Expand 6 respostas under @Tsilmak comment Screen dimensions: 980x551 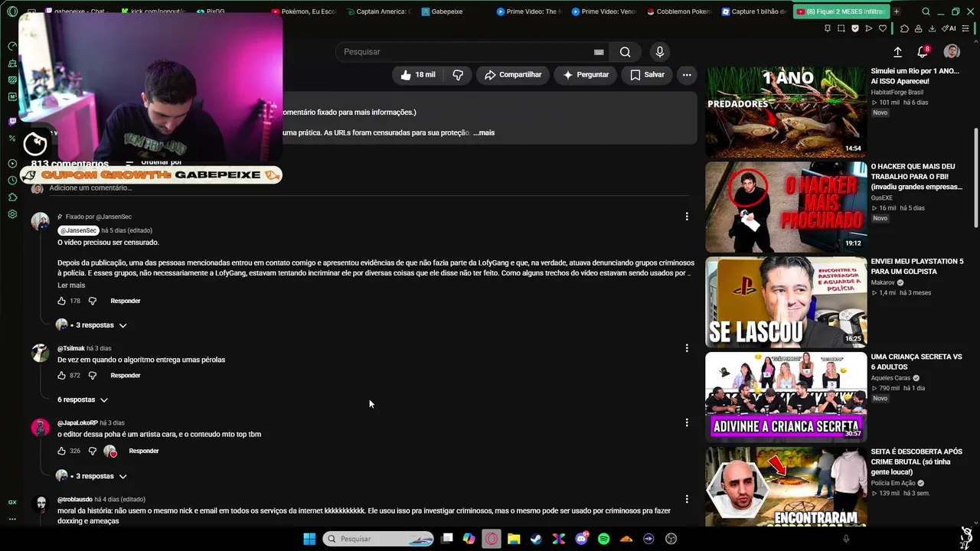pos(83,399)
